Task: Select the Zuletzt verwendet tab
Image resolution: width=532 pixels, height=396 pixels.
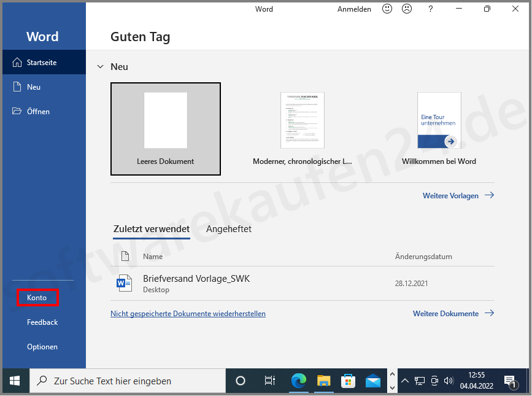Action: (151, 228)
